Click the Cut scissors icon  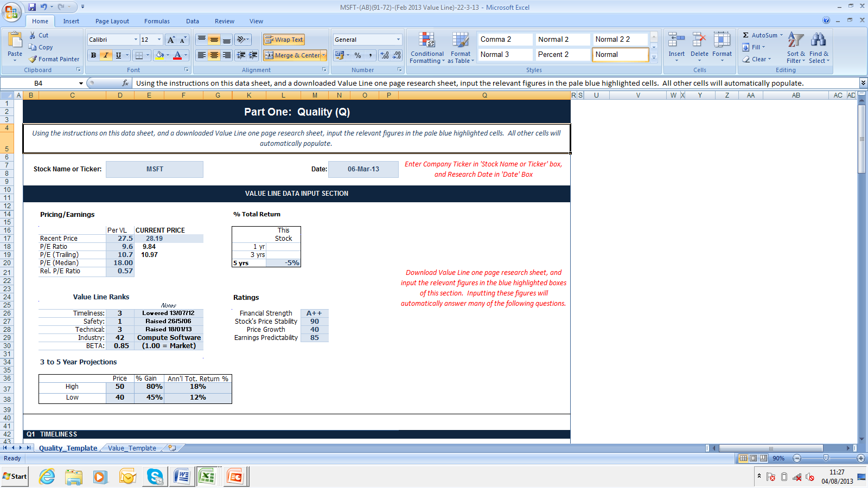click(x=33, y=35)
